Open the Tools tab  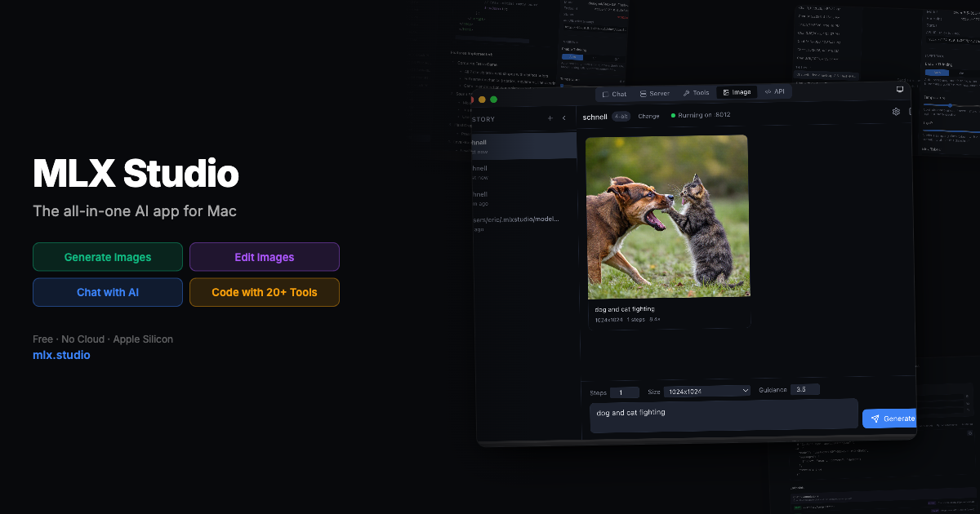click(696, 93)
